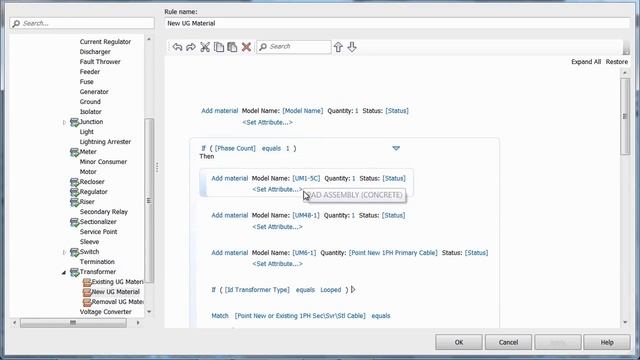This screenshot has width=640, height=360.
Task: Click [Phase Count] condition link
Action: click(x=235, y=148)
